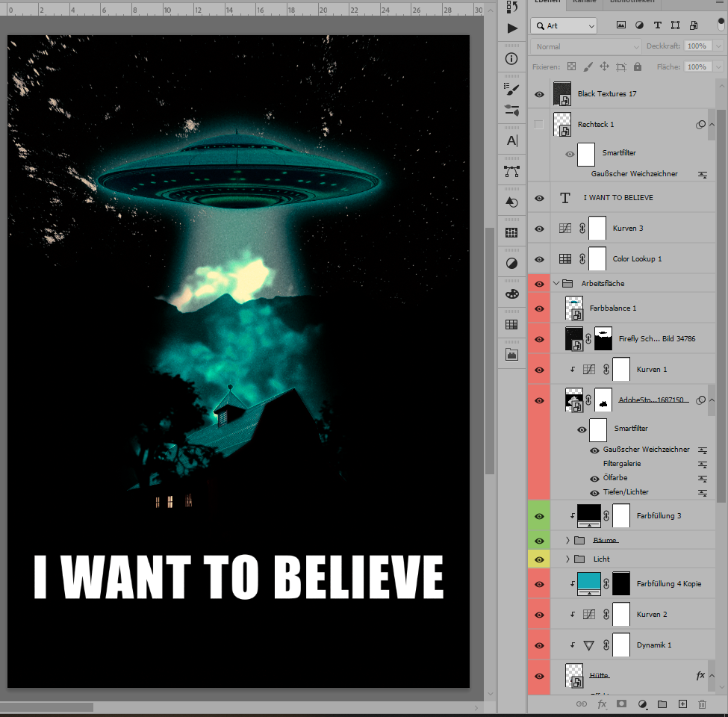Switch to the Bibliotheken tab

[632, 2]
